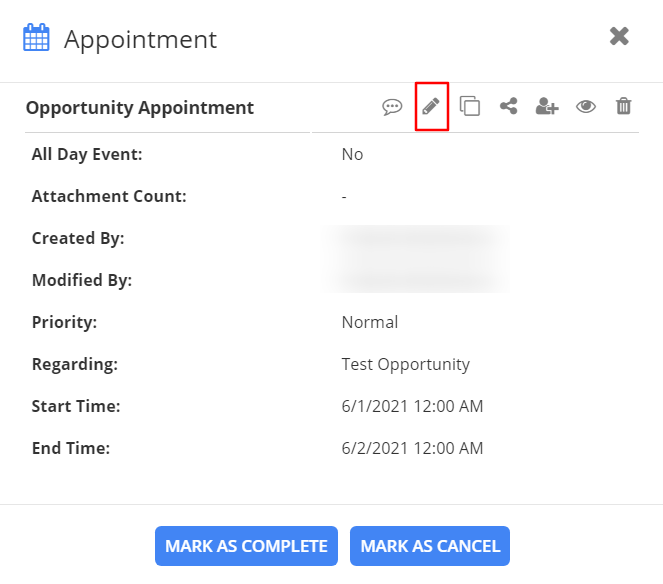Image resolution: width=663 pixels, height=584 pixels.
Task: Close the Appointment dialog
Action: pos(619,37)
